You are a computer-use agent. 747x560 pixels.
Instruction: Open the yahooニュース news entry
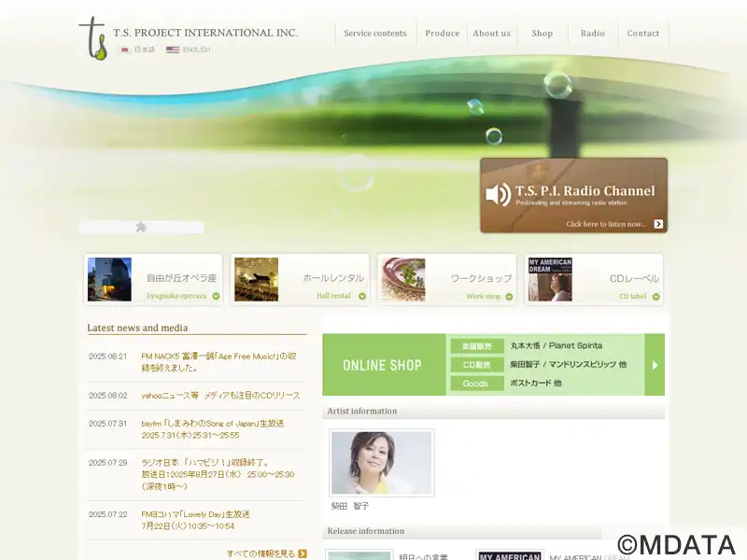(220, 395)
